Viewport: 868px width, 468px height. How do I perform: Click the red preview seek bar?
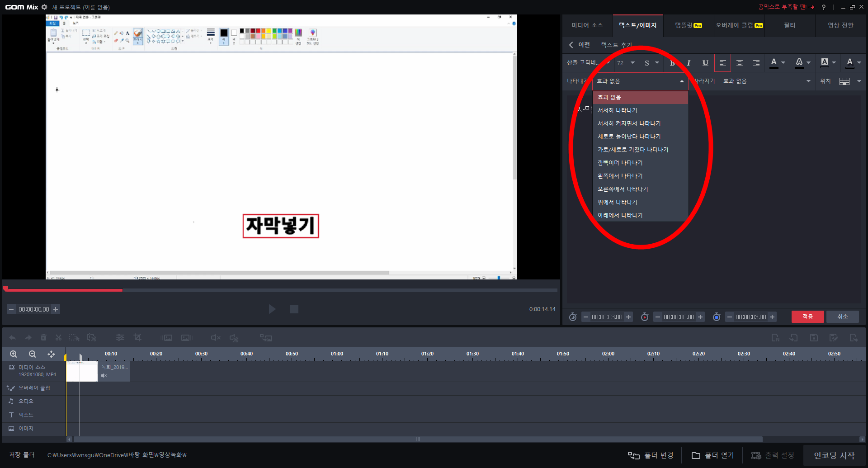click(63, 290)
